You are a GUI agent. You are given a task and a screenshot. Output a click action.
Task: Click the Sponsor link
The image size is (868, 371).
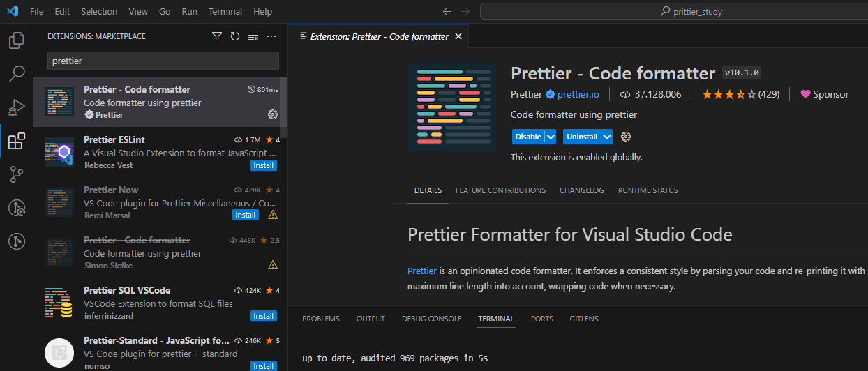(x=825, y=94)
